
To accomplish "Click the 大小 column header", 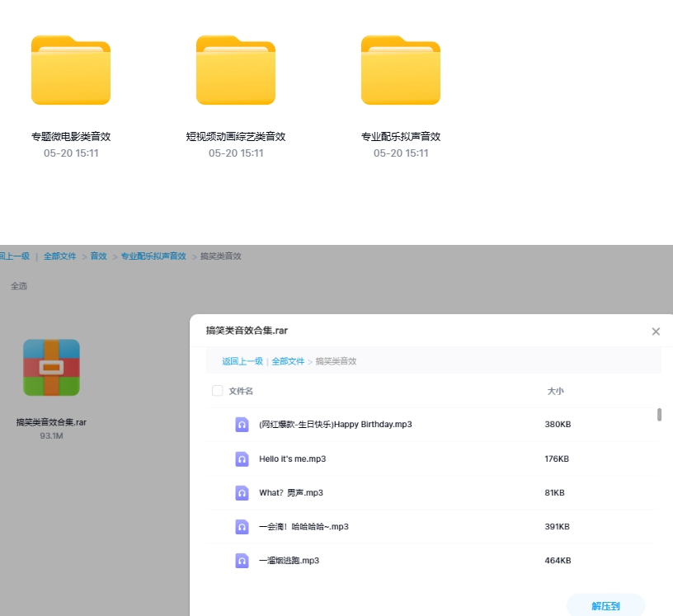I will [555, 391].
